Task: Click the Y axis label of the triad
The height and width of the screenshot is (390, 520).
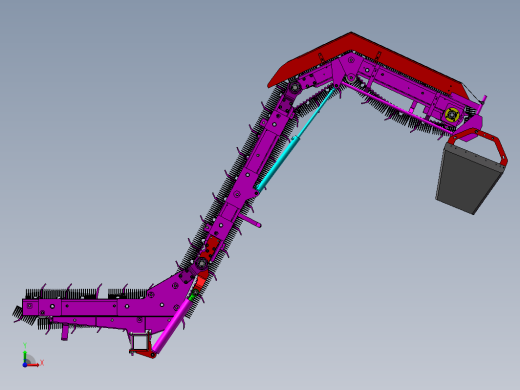Action: [x=25, y=345]
